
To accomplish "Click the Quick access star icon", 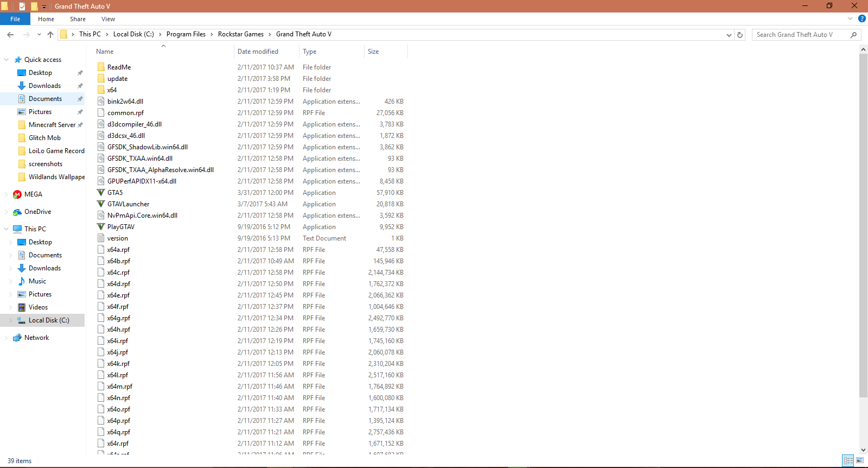I will coord(18,60).
